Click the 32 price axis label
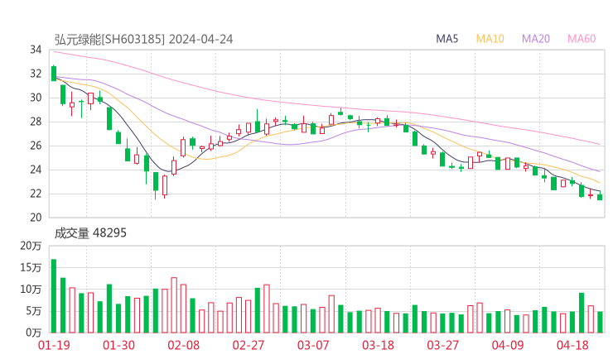Screen dimensions: 613x364 36,74
